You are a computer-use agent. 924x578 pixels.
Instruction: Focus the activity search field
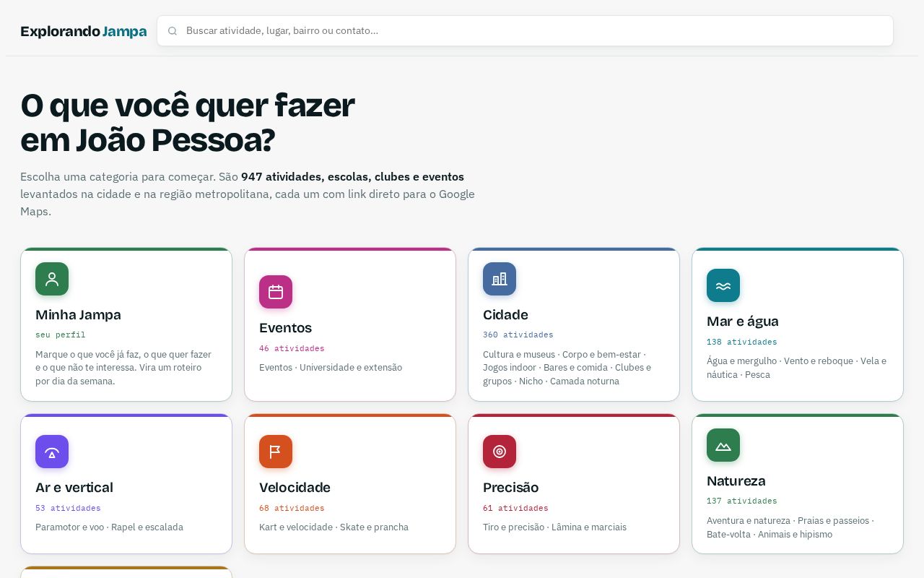(526, 31)
